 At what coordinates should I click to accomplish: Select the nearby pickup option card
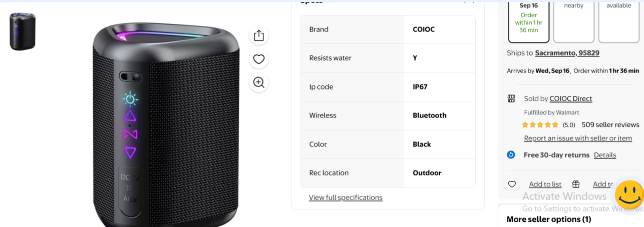574,20
